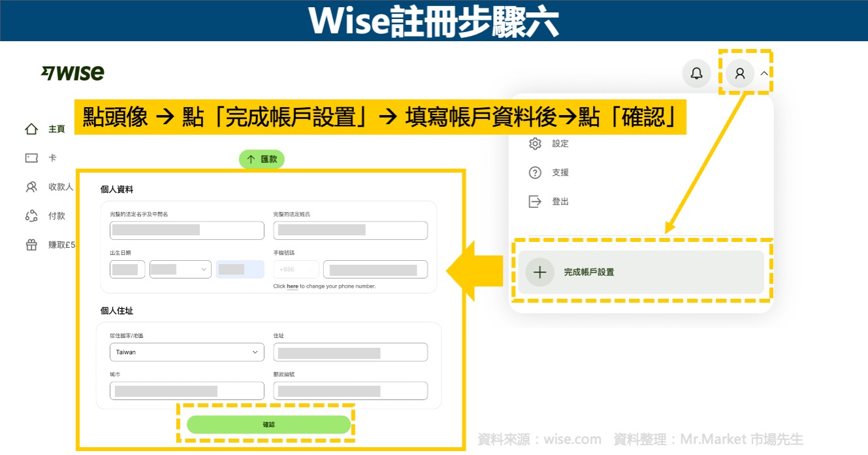Click the logout icon

[x=535, y=201]
